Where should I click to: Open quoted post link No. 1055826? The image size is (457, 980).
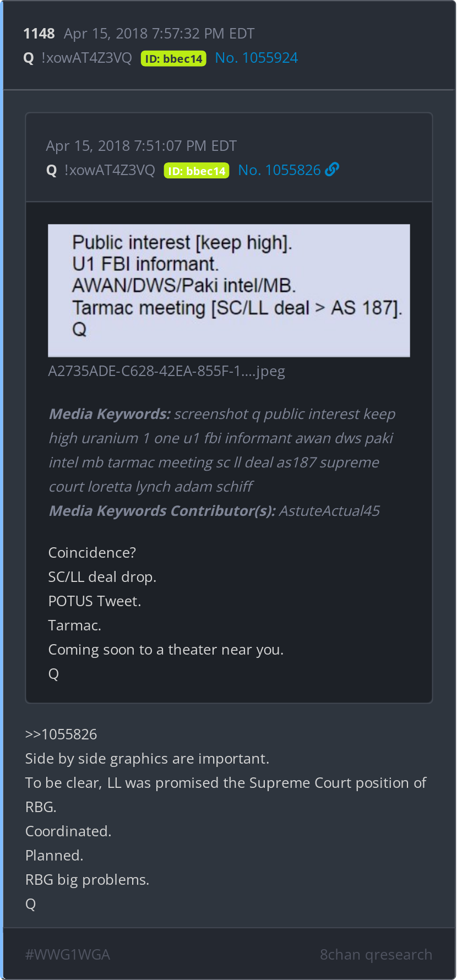point(279,170)
